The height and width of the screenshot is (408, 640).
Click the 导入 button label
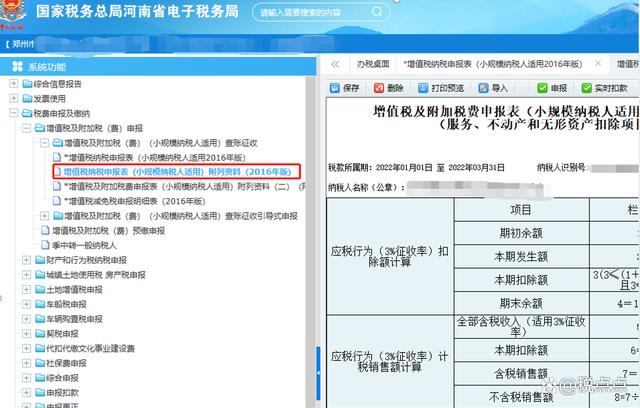coord(500,88)
